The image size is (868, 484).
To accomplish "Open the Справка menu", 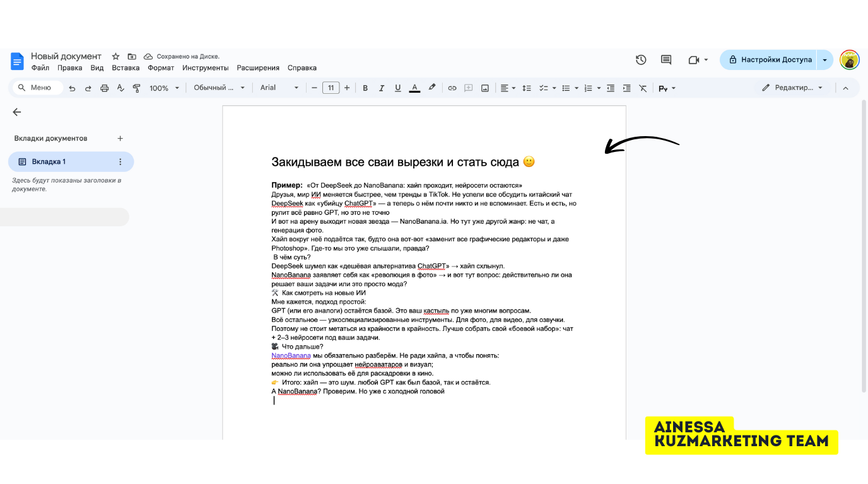I will click(x=302, y=68).
